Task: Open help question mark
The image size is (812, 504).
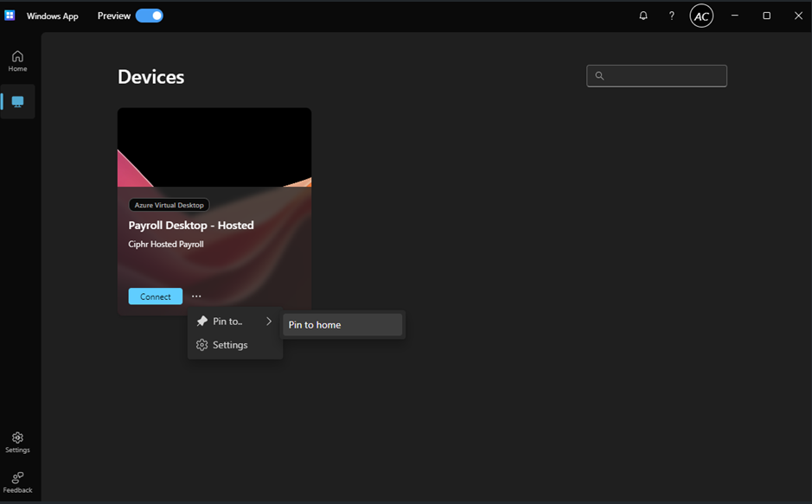Action: click(x=672, y=16)
